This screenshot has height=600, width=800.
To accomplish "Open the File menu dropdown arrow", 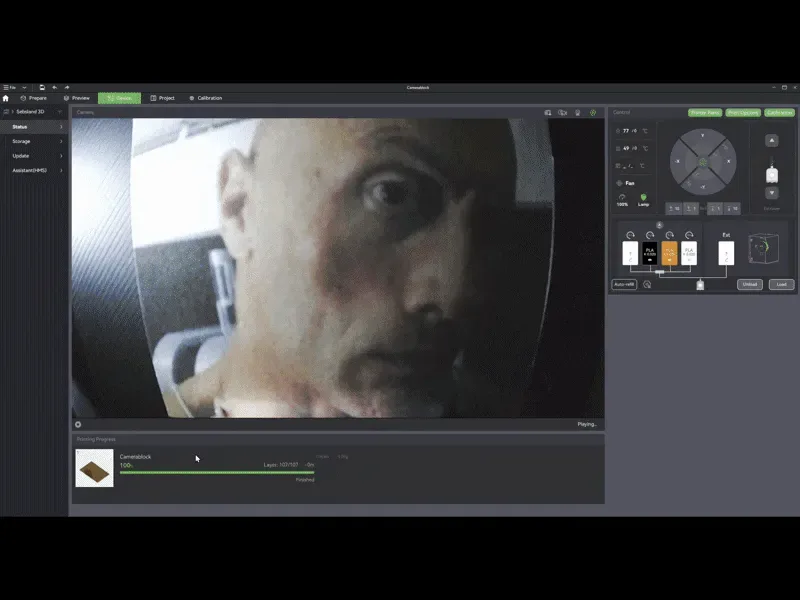I will pos(24,87).
